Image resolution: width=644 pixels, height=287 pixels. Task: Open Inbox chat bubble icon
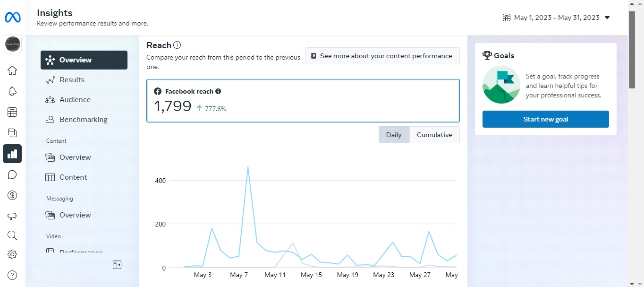pyautogui.click(x=12, y=174)
